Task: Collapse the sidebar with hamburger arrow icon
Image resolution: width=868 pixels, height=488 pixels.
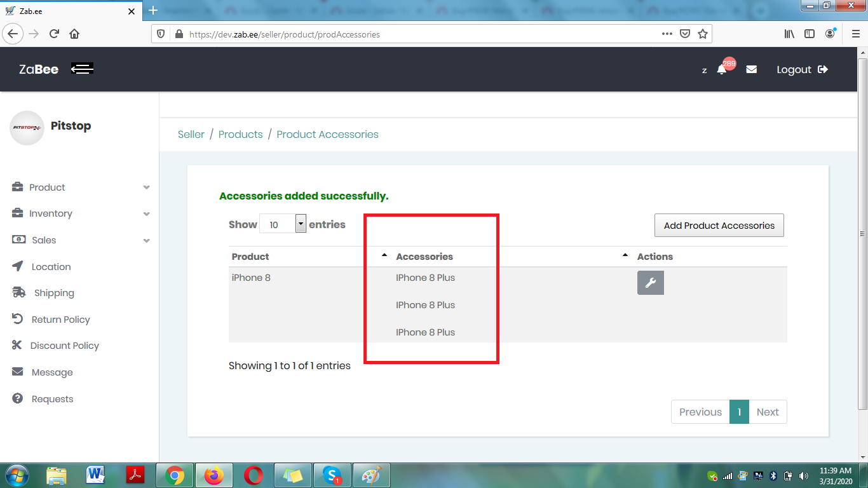Action: click(x=83, y=69)
